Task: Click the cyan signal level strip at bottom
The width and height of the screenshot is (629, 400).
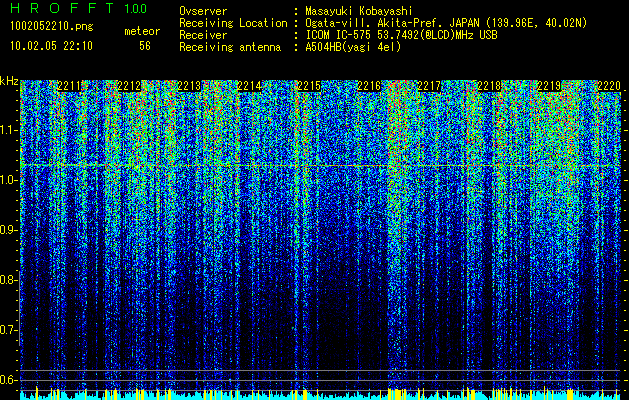Action: [x=320, y=396]
